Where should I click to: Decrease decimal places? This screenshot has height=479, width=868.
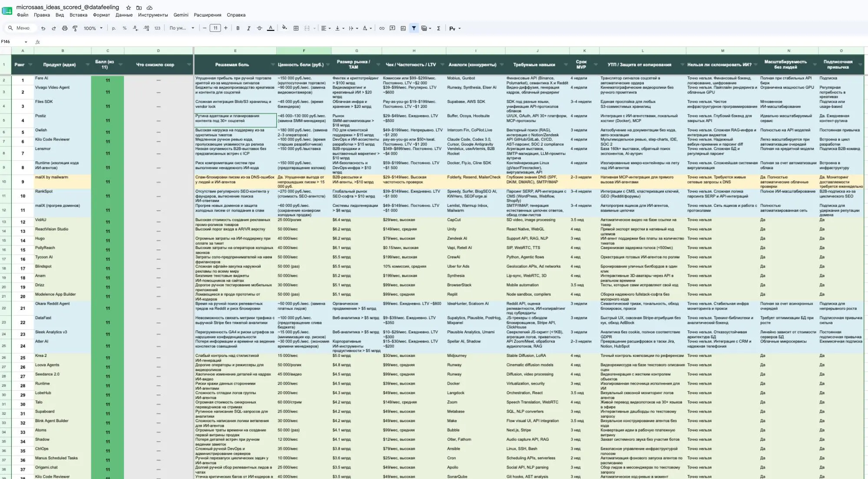(136, 28)
